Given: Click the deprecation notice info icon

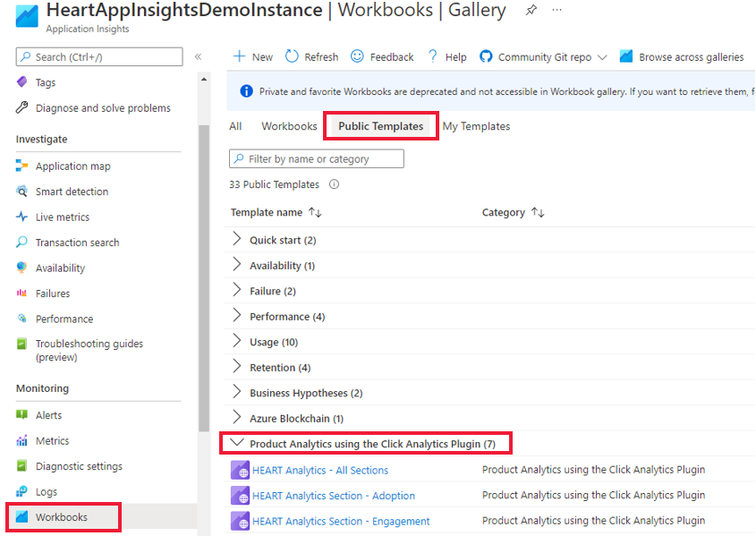Looking at the screenshot, I should [x=246, y=91].
